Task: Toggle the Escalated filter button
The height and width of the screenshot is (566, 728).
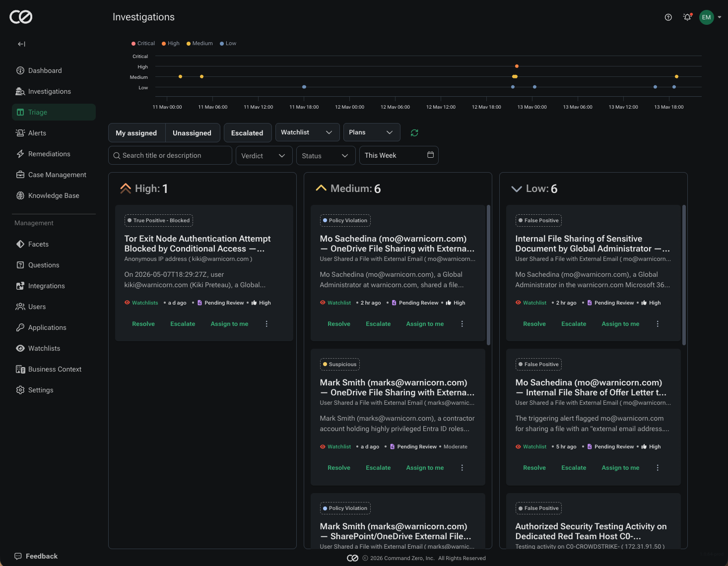Action: coord(247,133)
